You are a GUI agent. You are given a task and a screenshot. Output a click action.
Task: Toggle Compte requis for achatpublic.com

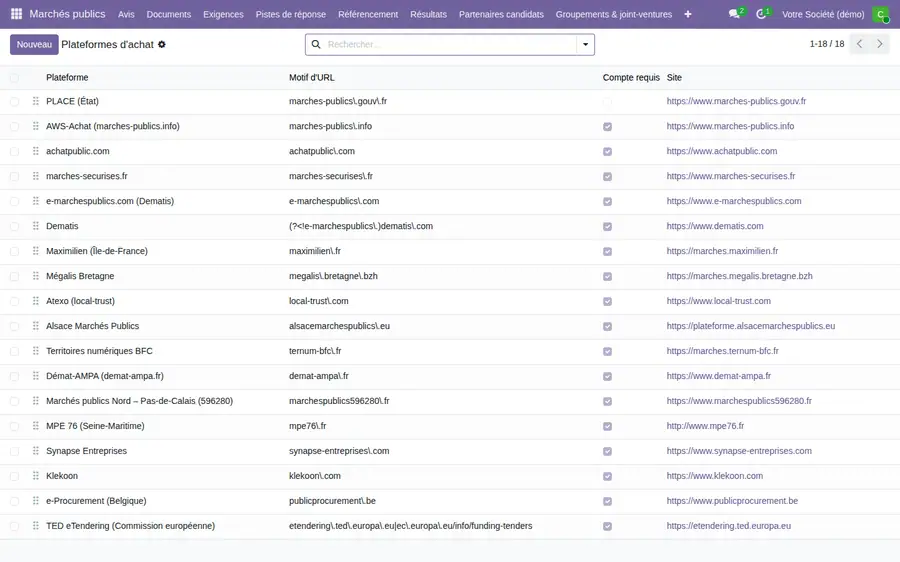[607, 152]
